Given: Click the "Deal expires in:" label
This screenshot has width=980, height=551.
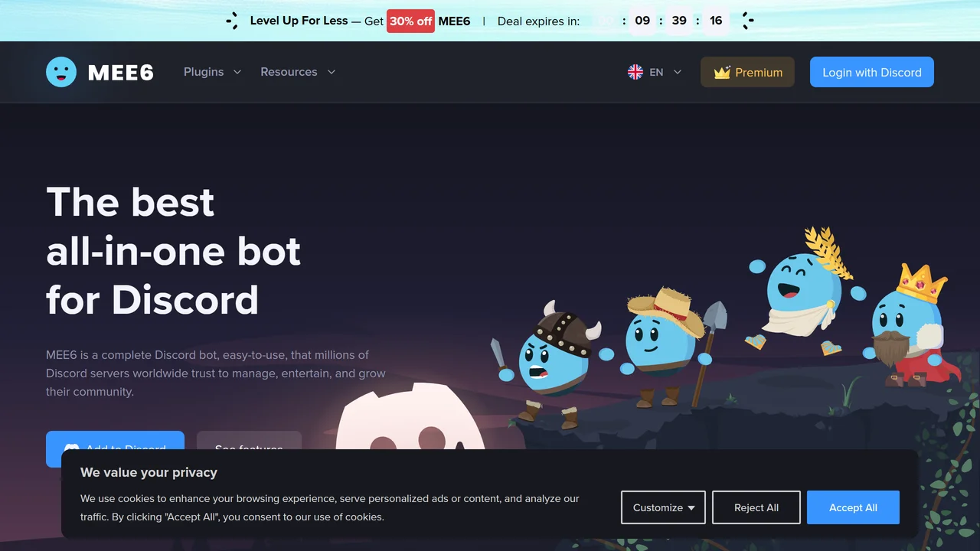Looking at the screenshot, I should 538,21.
